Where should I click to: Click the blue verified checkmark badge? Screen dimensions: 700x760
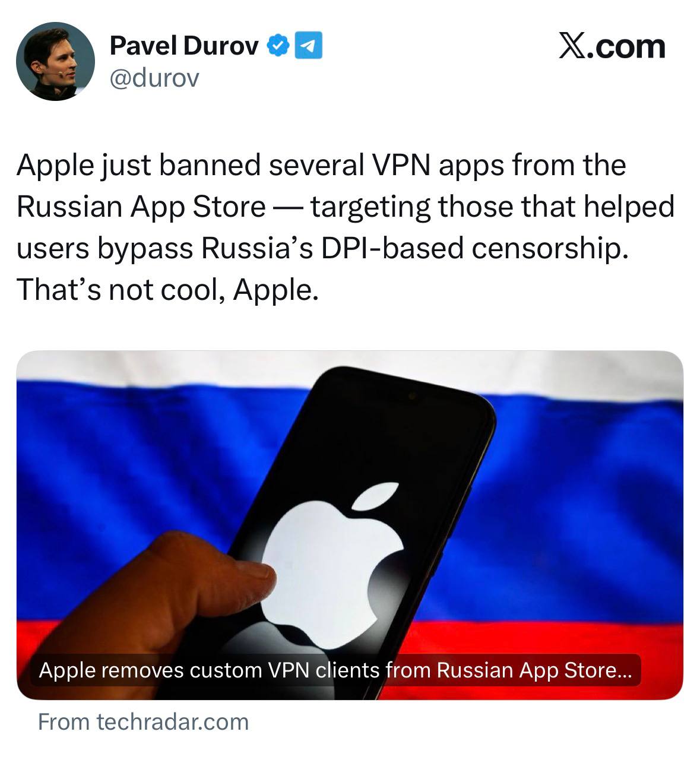277,46
